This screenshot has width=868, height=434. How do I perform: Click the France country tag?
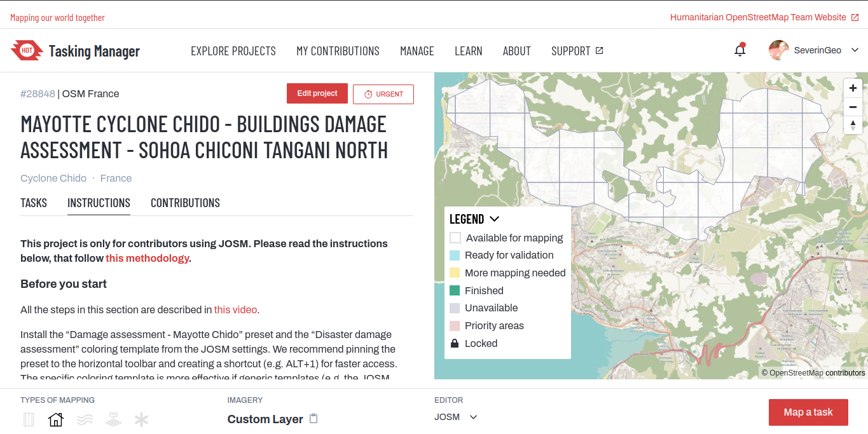[x=116, y=179]
